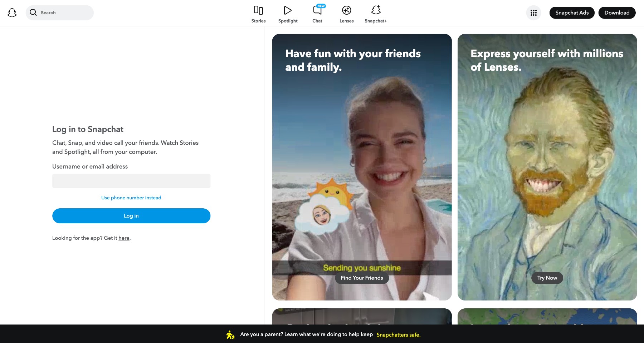Click the Find Your Friends button
644x343 pixels.
point(362,278)
